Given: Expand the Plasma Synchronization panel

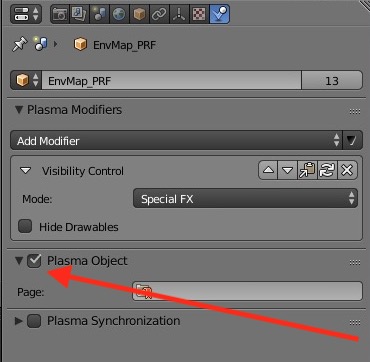Looking at the screenshot, I should tap(19, 321).
